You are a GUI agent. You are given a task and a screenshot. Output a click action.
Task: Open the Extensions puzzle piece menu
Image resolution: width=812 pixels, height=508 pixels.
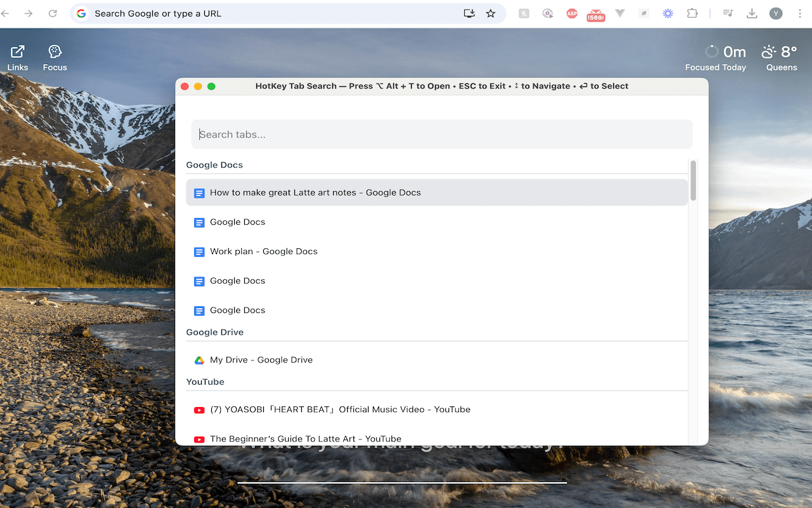pos(692,13)
